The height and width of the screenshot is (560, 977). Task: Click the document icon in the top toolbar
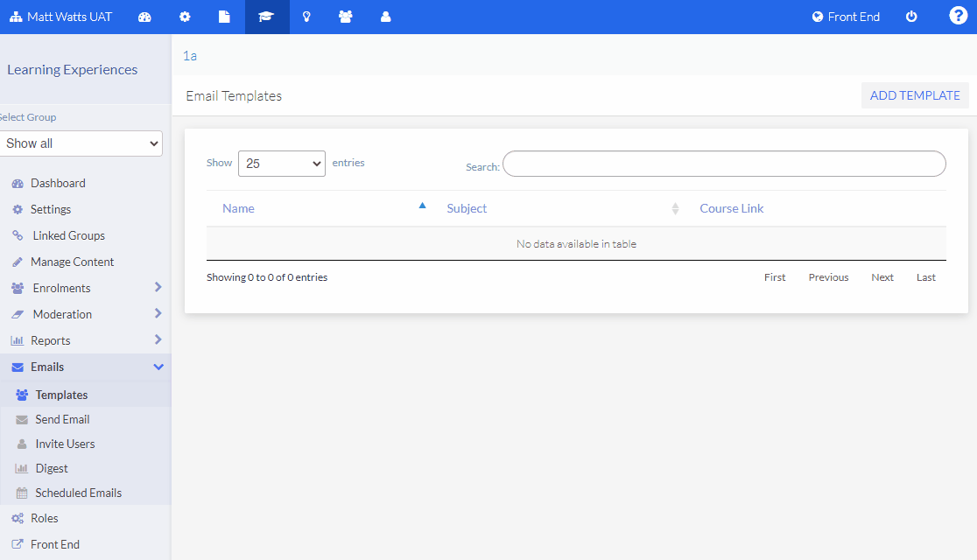coord(225,16)
